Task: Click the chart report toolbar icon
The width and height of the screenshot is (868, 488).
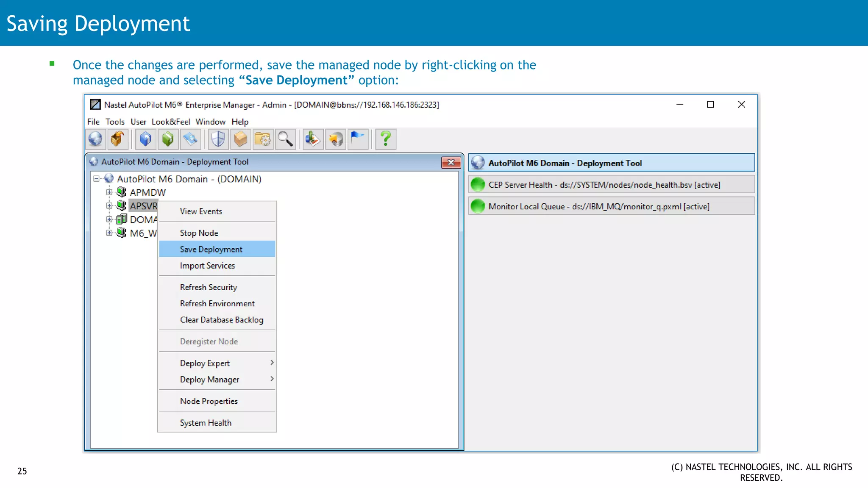Action: [313, 139]
